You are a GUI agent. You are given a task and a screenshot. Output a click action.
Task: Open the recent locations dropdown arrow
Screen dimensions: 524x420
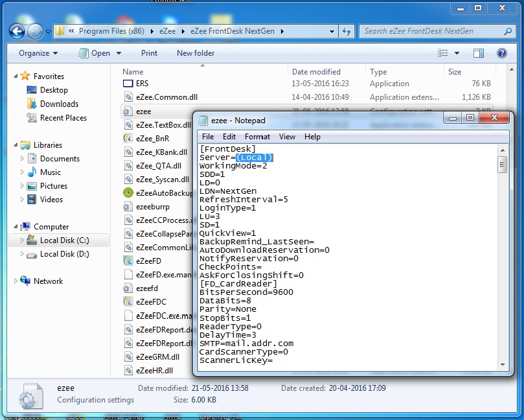tap(48, 32)
